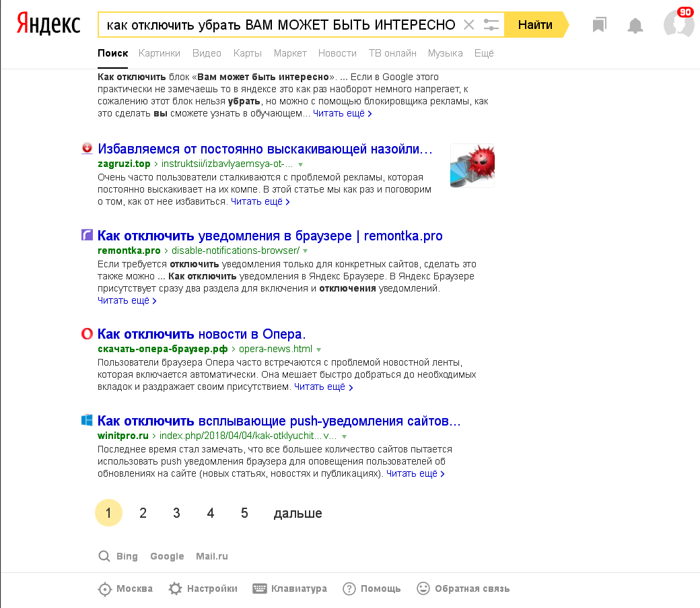
Task: Click the virus thumbnail of zagruzi.top result
Action: [473, 165]
